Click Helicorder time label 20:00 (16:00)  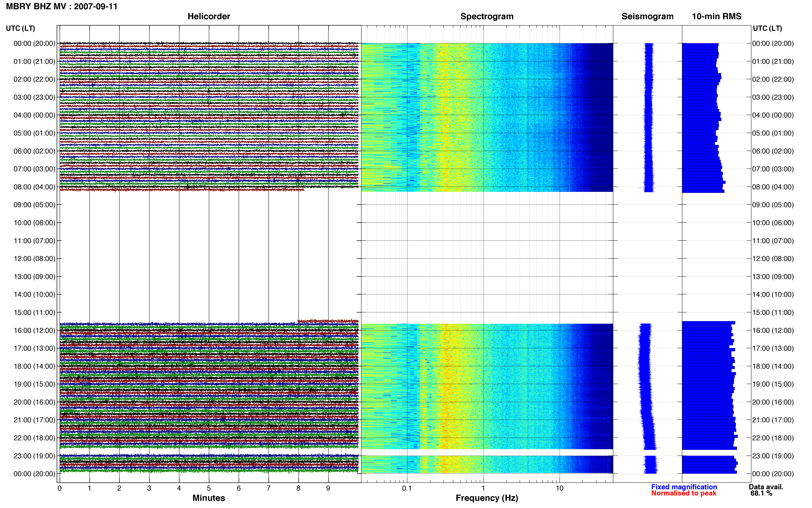[34, 402]
